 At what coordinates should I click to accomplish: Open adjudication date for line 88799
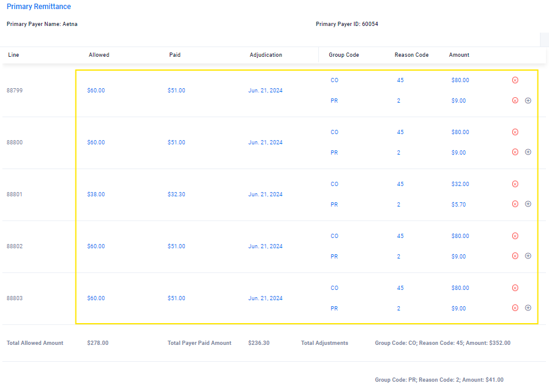[x=265, y=91]
